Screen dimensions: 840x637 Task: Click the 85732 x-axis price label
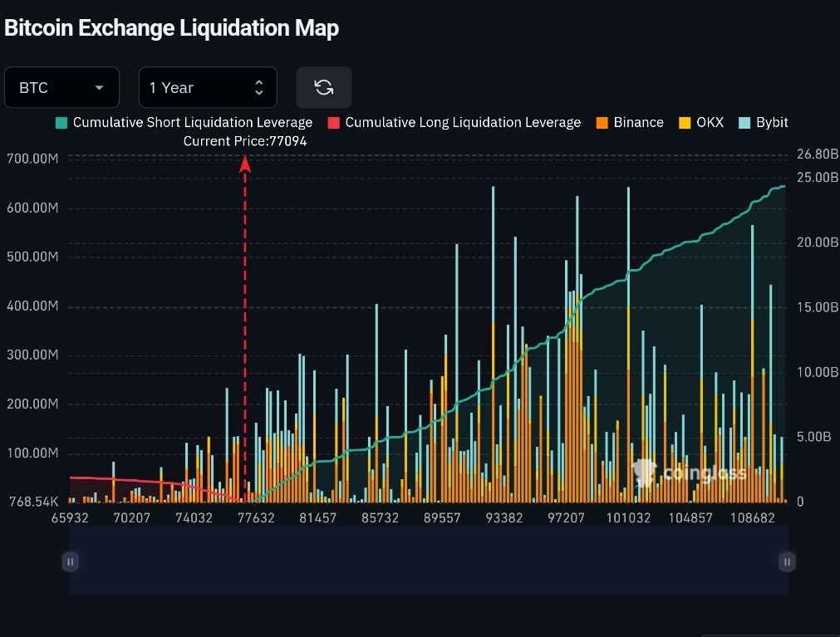[380, 517]
